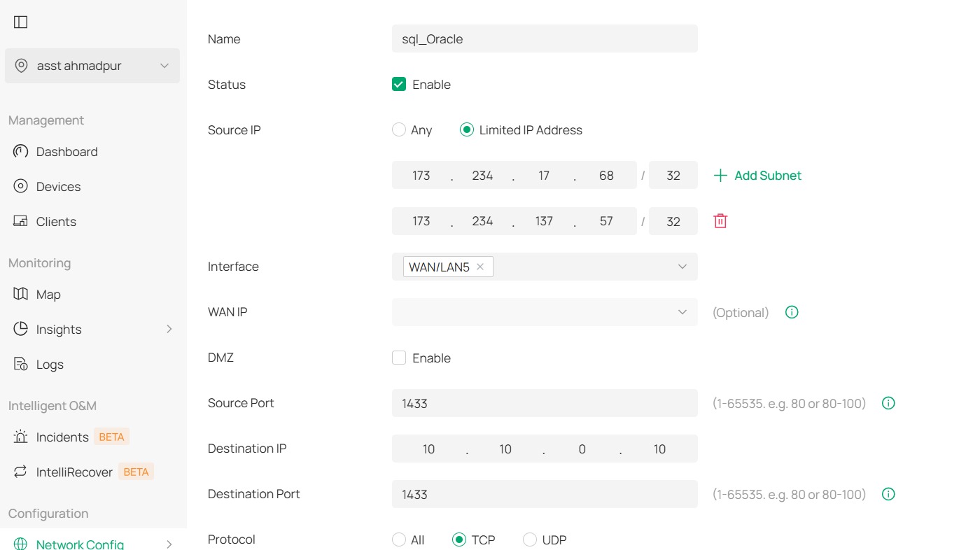Image resolution: width=980 pixels, height=550 pixels.
Task: Click the Name field with sql_Oracle
Action: (545, 39)
